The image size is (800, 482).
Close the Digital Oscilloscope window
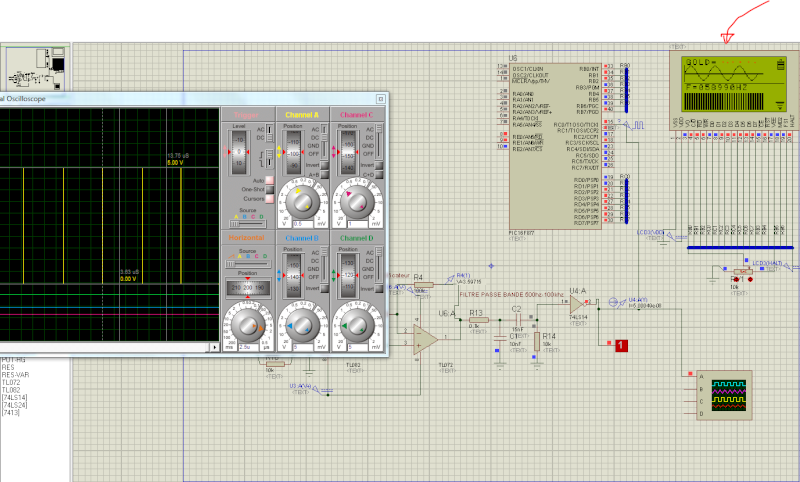tap(381, 99)
